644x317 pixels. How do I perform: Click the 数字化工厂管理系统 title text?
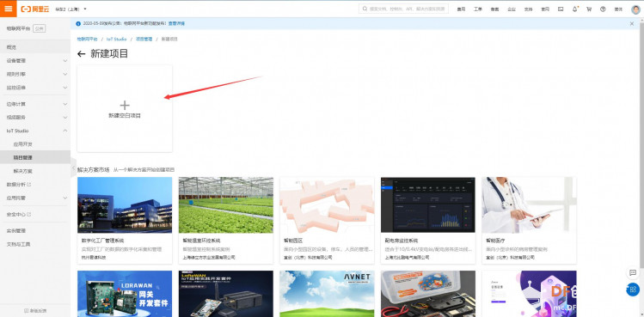pyautogui.click(x=102, y=241)
